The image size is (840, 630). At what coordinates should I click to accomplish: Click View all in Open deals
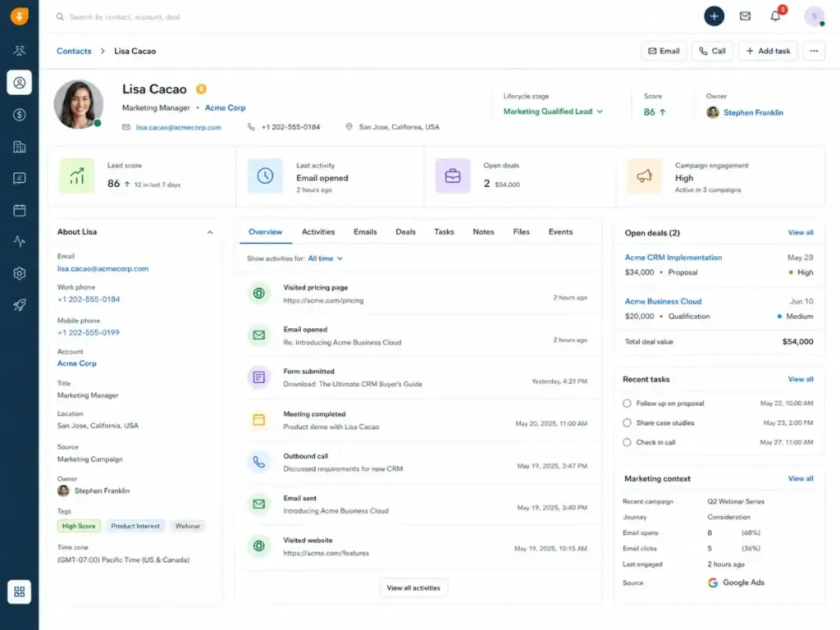click(x=801, y=232)
